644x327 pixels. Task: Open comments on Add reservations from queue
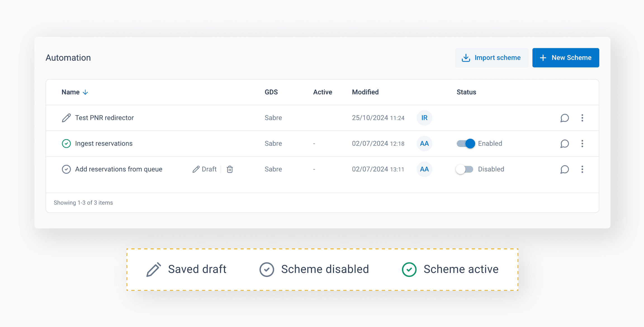(564, 169)
